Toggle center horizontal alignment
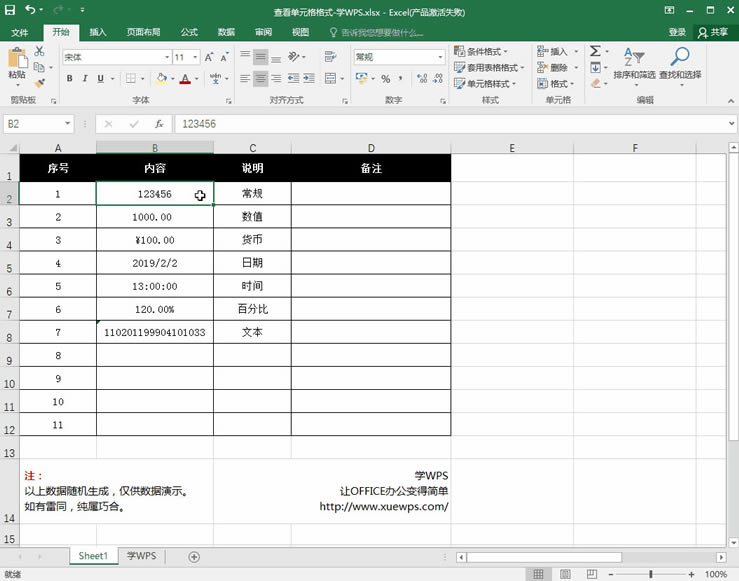 coord(261,79)
